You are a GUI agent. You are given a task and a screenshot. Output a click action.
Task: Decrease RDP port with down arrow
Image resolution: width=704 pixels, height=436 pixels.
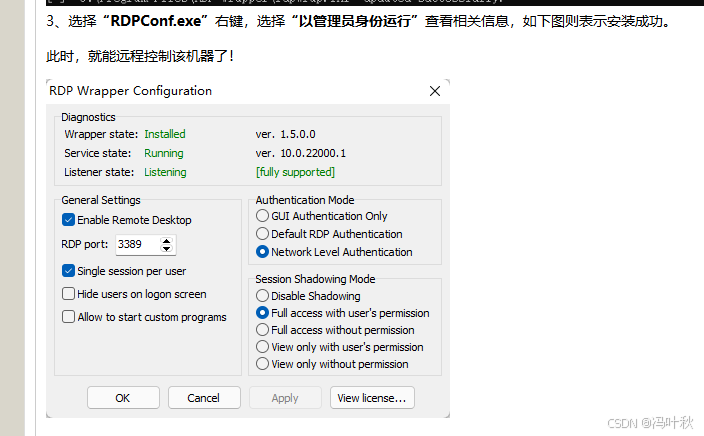pyautogui.click(x=167, y=249)
